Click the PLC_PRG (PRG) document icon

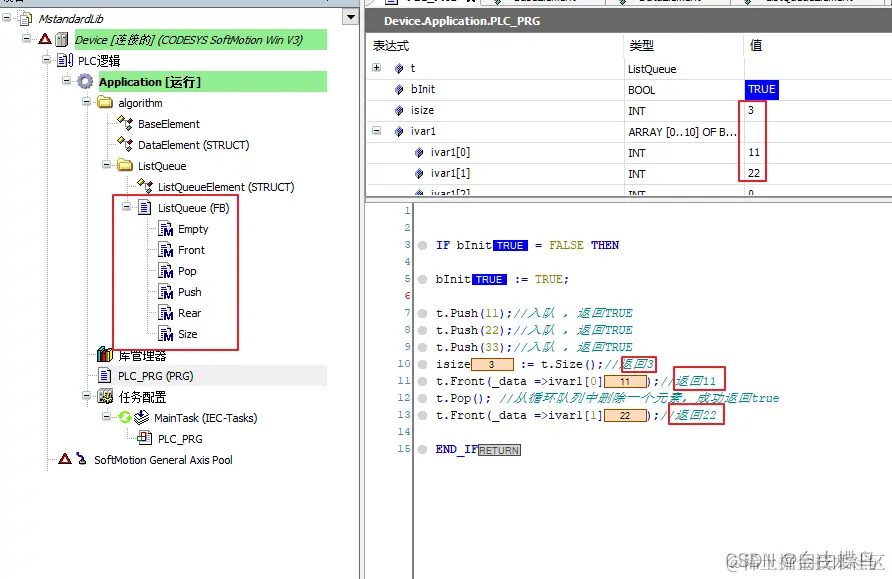[x=105, y=375]
